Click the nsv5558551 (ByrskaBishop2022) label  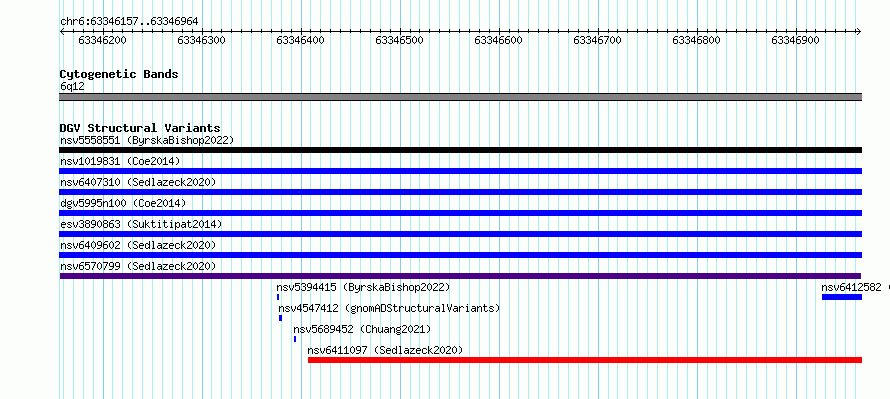[x=147, y=140]
